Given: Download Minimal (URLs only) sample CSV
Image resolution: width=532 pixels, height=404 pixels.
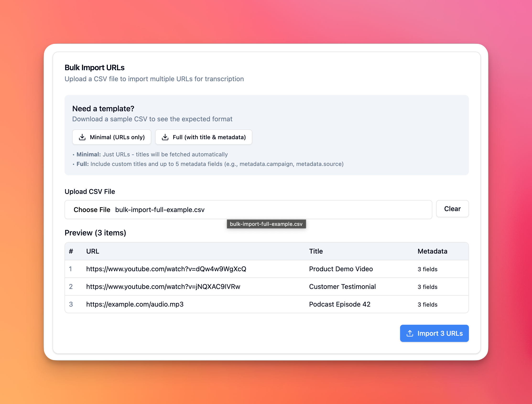Looking at the screenshot, I should click(112, 137).
